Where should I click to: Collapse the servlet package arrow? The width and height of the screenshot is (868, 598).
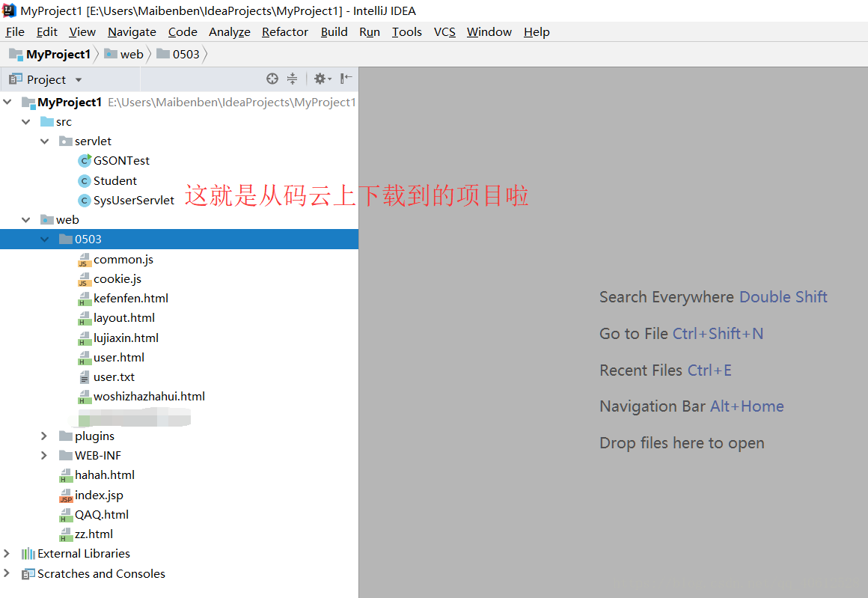pyautogui.click(x=44, y=141)
